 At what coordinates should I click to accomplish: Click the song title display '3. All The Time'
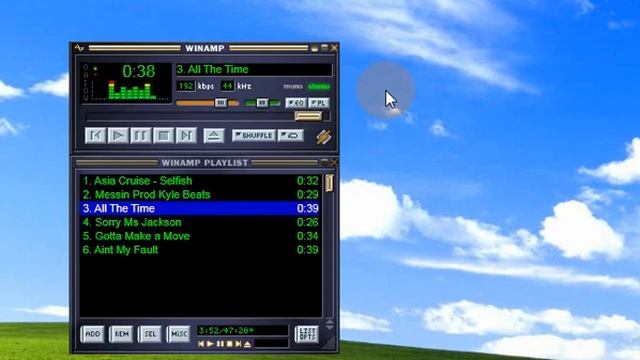point(254,69)
